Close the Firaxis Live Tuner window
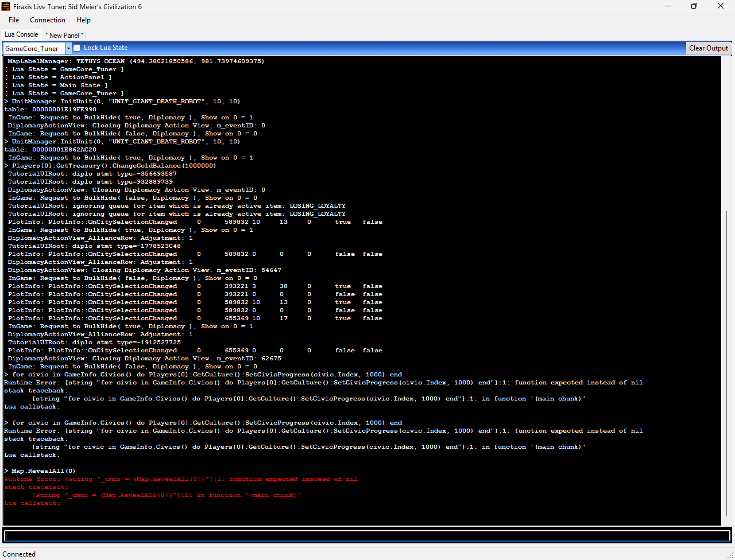 point(721,6)
